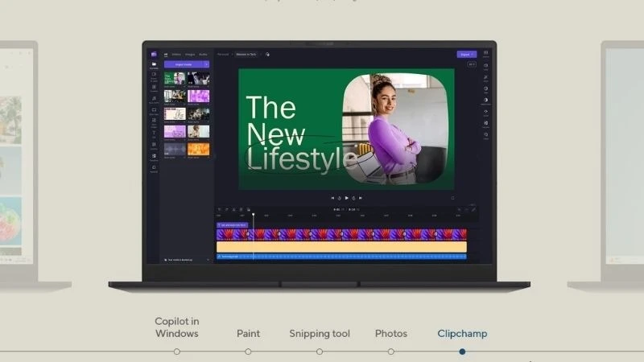The width and height of the screenshot is (644, 362).
Task: Select the orange clip on timeline
Action: tap(341, 247)
